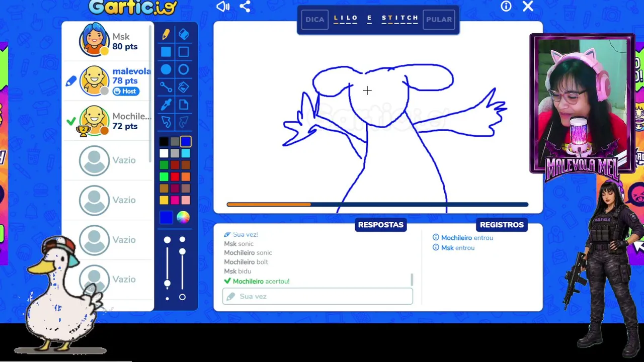
Task: Select the eyedropper color picker tool
Action: click(x=166, y=105)
